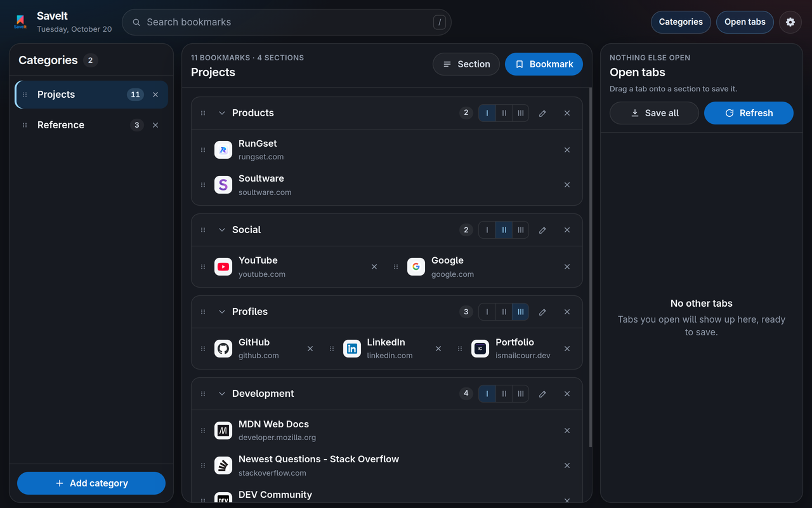Open the Reference category

[x=91, y=125]
